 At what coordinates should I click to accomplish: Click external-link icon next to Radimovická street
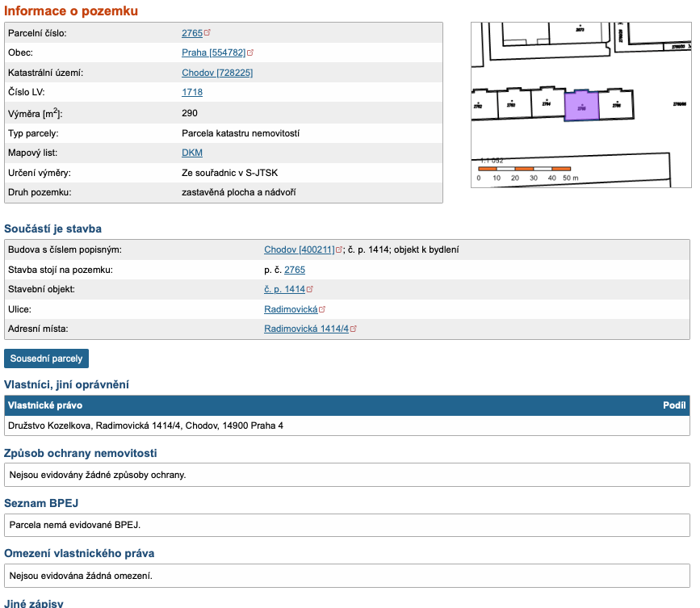click(322, 309)
